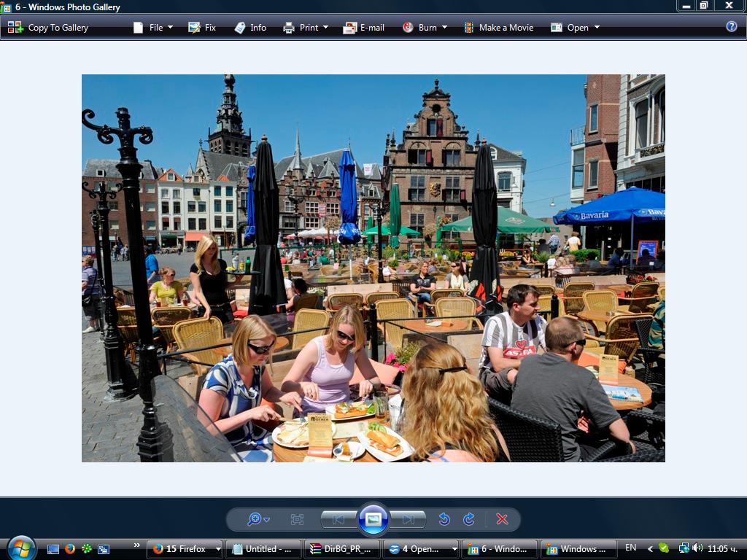
Task: Open the Windows Start orb
Action: tap(21, 548)
